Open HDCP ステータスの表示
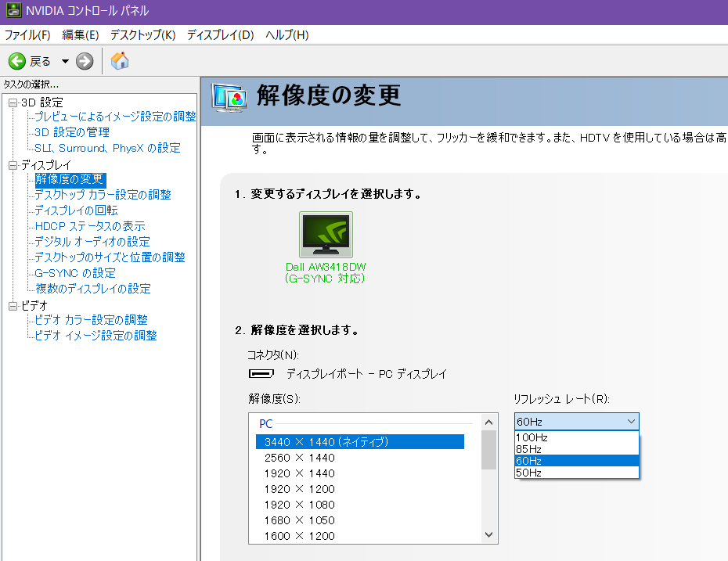The width and height of the screenshot is (728, 561). tap(90, 226)
